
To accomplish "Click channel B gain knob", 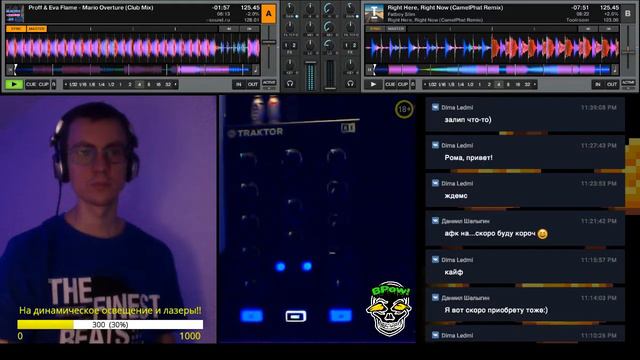I will pos(350,8).
